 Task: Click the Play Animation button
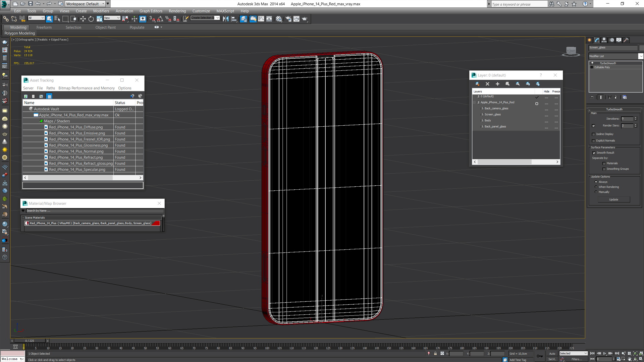click(x=605, y=353)
